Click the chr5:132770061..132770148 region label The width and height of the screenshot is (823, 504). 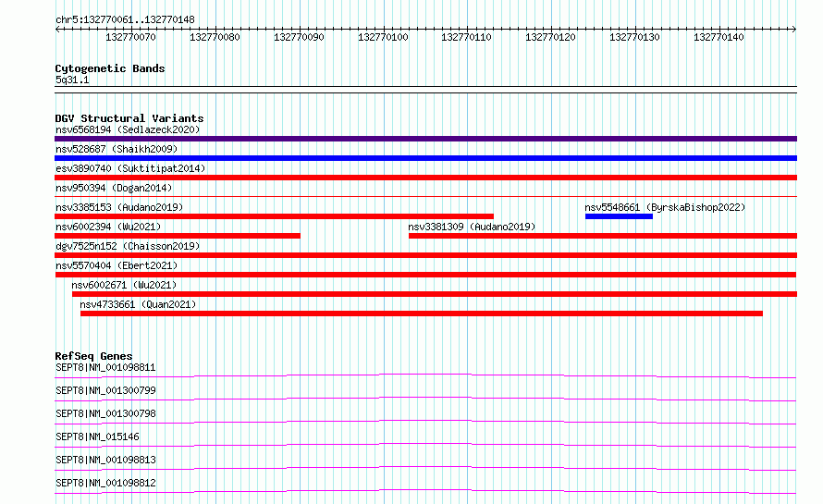tap(125, 20)
